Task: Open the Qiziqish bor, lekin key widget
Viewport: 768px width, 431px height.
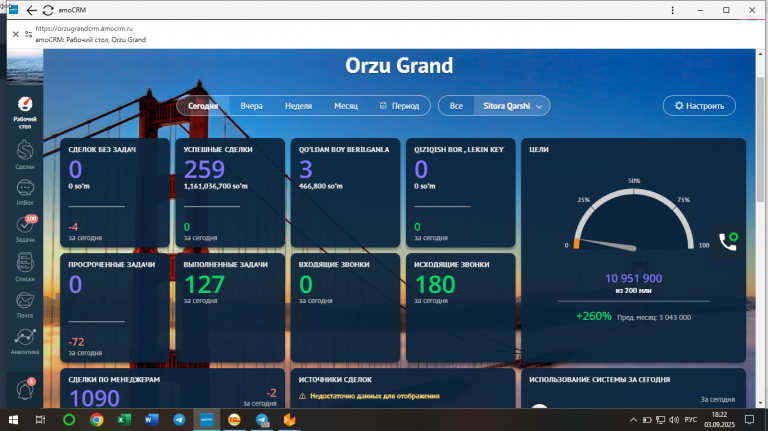Action: 460,192
